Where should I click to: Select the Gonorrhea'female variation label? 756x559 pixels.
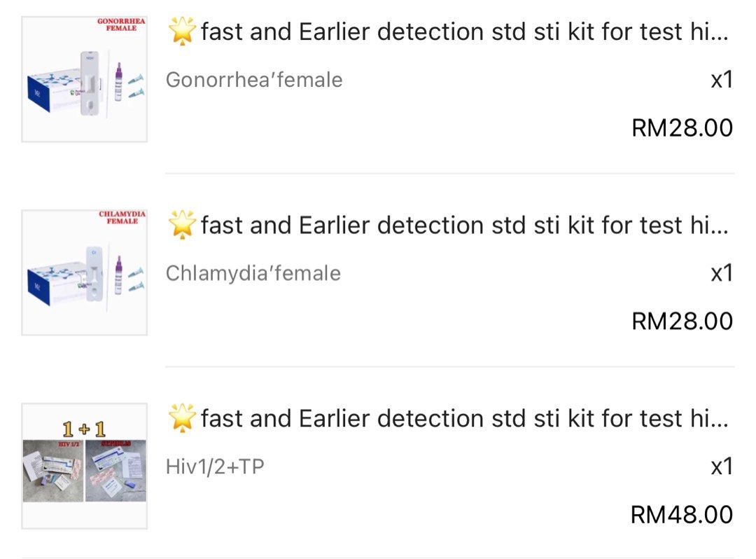[x=253, y=79]
